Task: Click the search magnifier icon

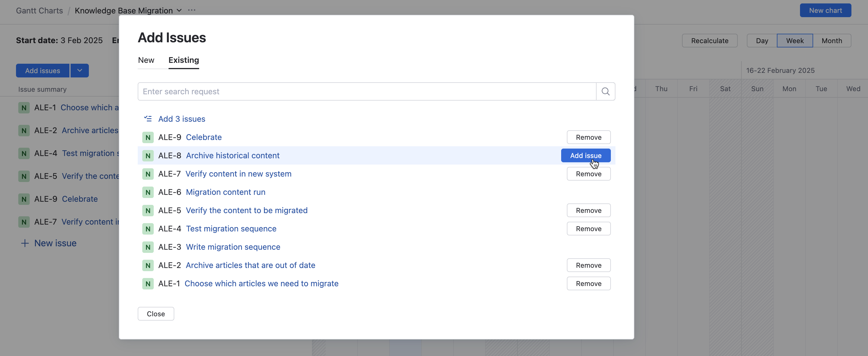Action: (605, 91)
